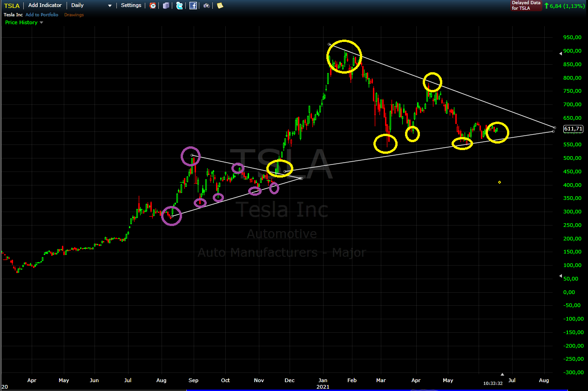Open the yellow sticky note icon
Viewport: 588px width, 391px height.
[220, 6]
